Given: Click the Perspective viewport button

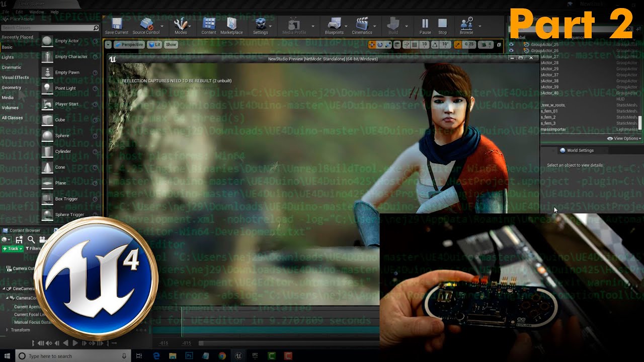Looking at the screenshot, I should coord(129,45).
